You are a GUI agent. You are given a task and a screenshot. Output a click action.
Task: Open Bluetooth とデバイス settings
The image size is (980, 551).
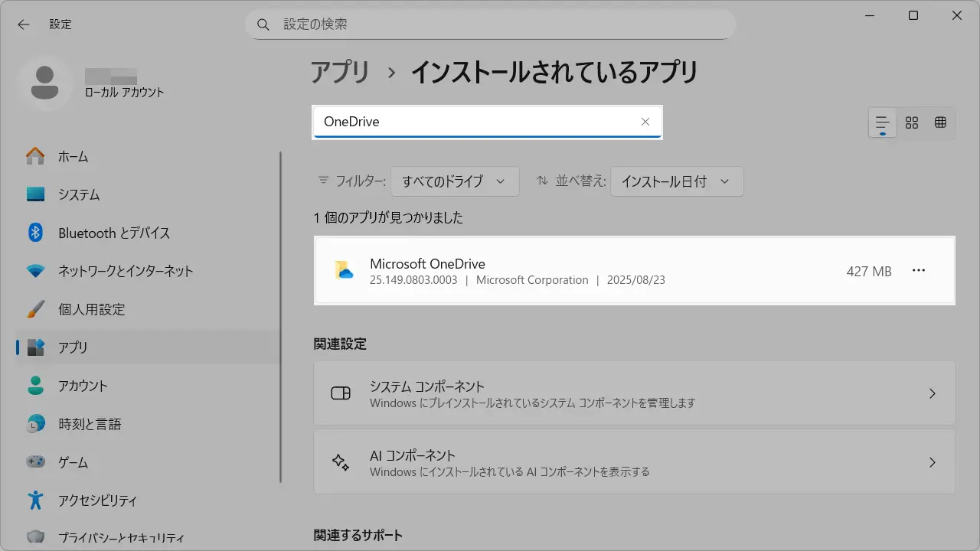pyautogui.click(x=148, y=233)
